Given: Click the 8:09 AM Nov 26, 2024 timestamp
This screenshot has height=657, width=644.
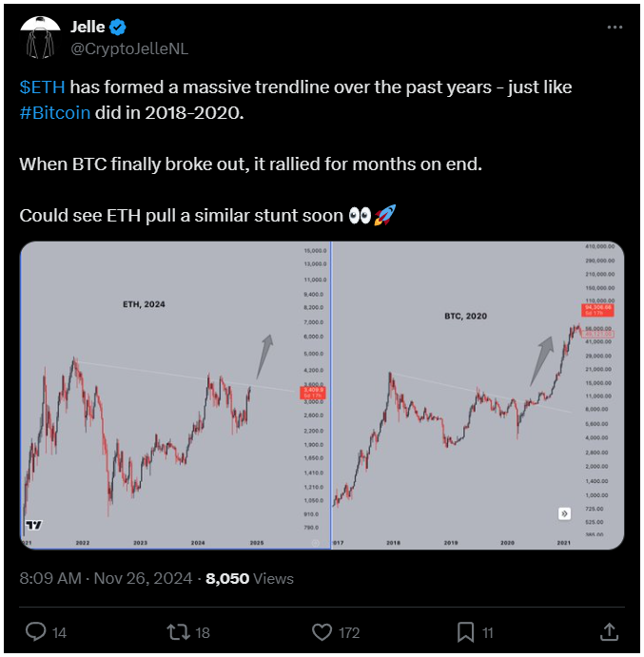Looking at the screenshot, I should point(106,579).
